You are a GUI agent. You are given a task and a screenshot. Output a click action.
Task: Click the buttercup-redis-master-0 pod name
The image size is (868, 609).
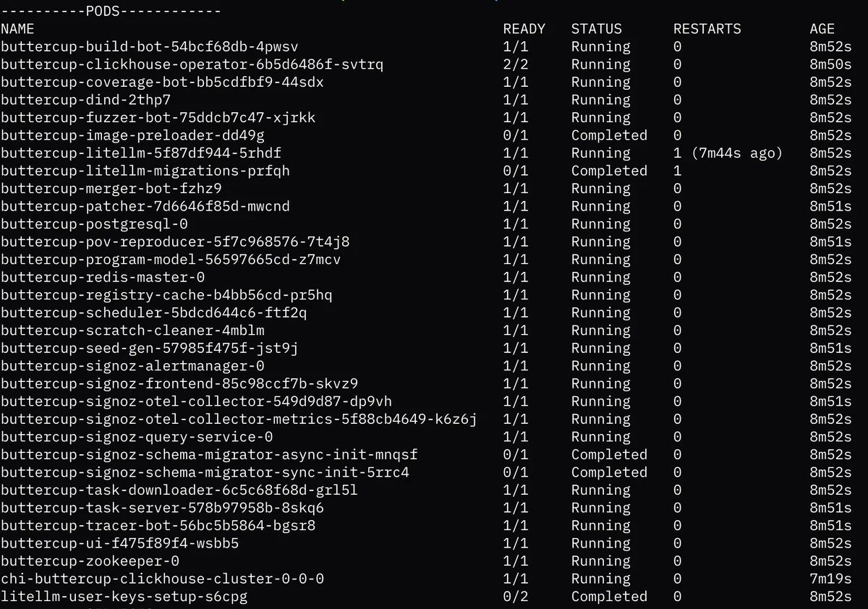tap(103, 277)
